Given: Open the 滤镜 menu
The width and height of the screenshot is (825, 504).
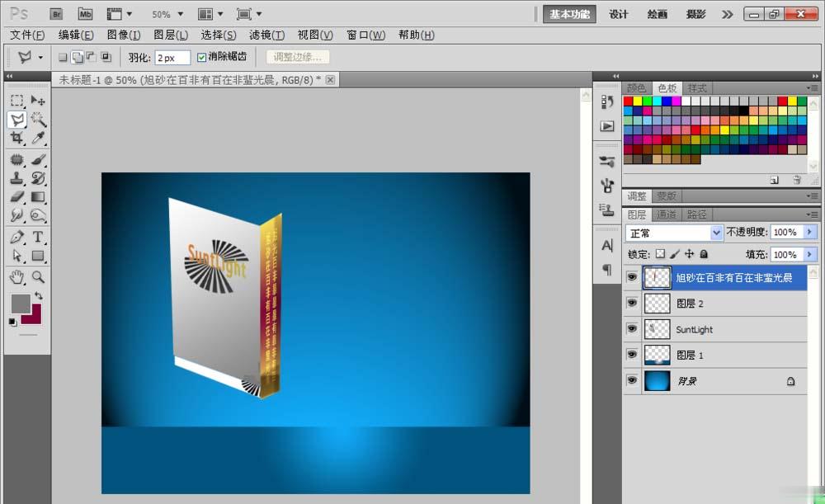Looking at the screenshot, I should (266, 35).
